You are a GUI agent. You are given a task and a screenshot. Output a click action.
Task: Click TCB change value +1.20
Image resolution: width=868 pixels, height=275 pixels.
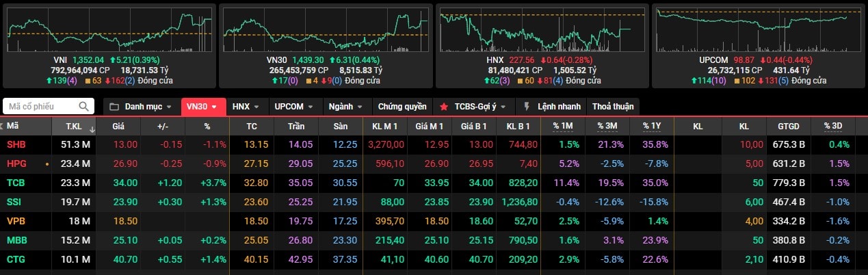click(x=168, y=183)
